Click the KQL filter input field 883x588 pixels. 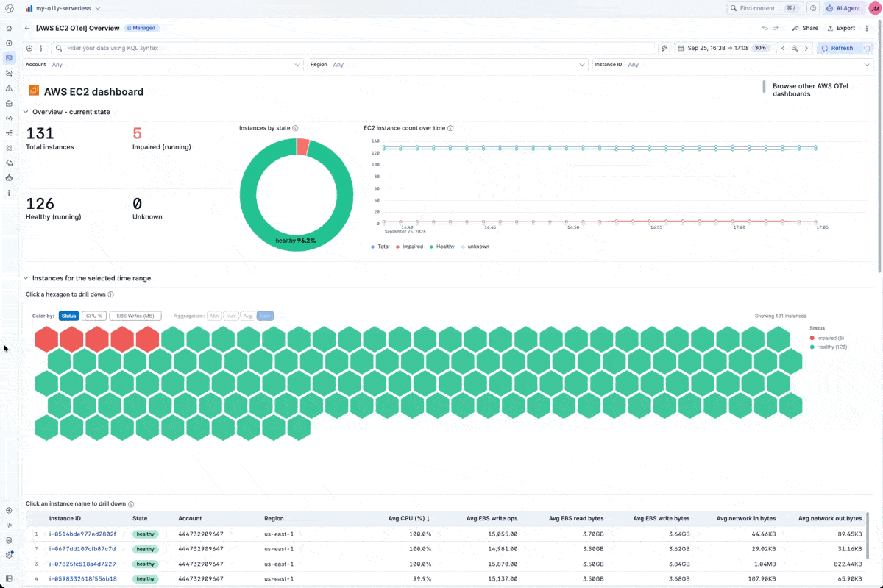(353, 48)
